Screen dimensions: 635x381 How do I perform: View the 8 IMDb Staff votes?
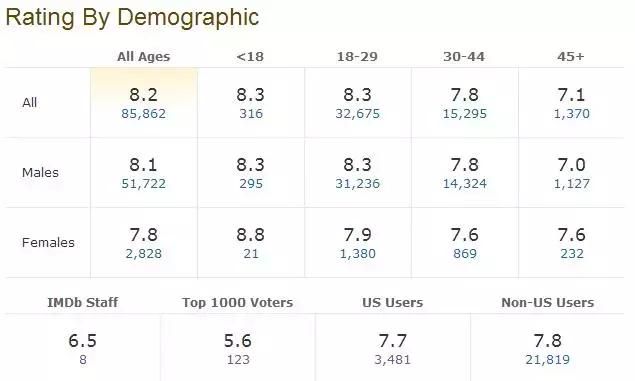point(83,360)
